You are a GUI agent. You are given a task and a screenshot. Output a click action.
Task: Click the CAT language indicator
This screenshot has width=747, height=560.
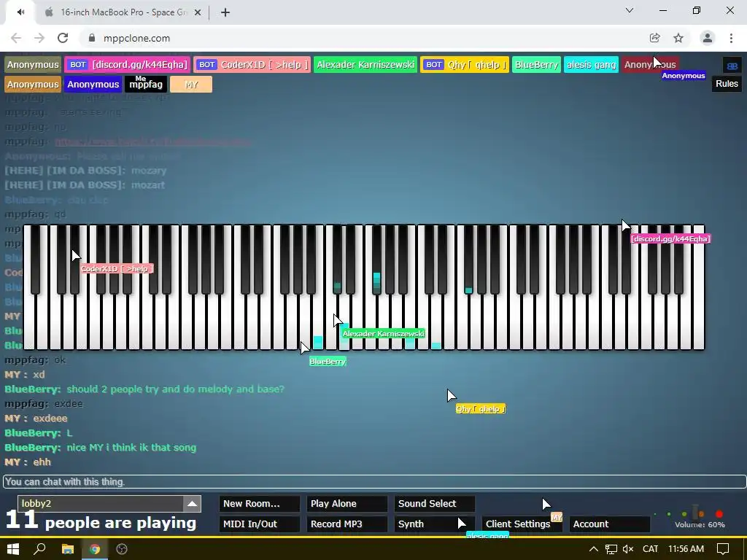[x=650, y=549]
